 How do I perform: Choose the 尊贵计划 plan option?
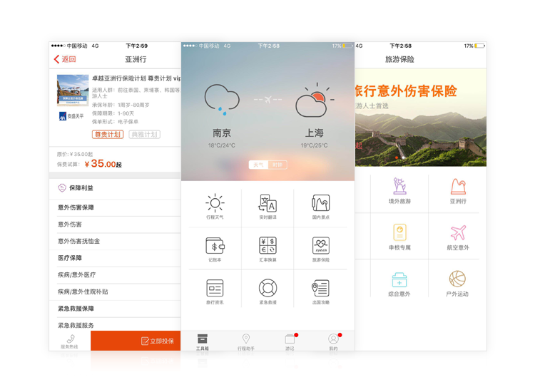pos(108,135)
